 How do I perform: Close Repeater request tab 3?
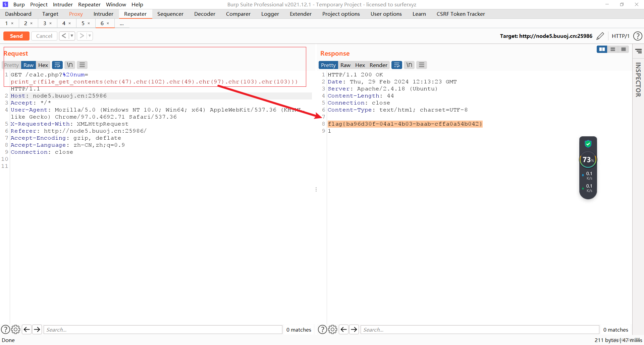[x=51, y=23]
